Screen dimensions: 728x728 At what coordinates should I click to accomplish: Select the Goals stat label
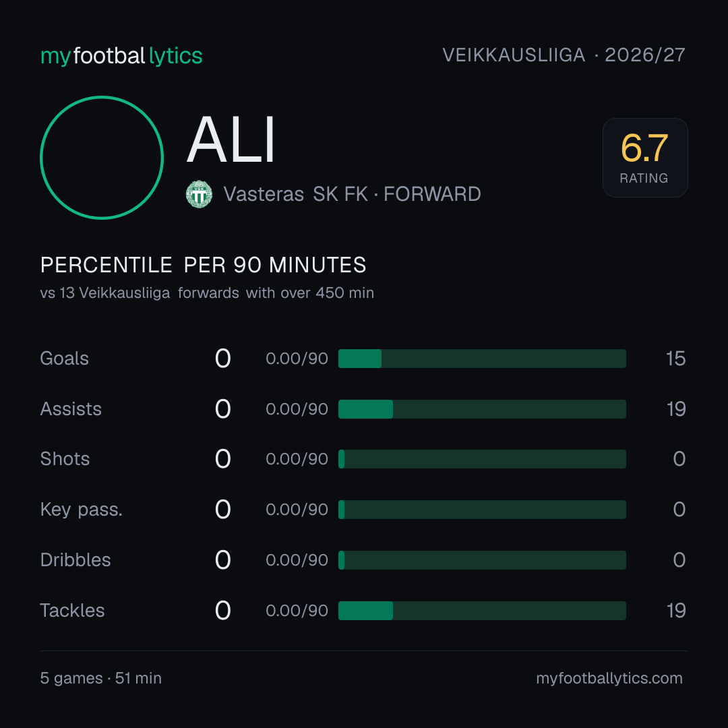point(64,359)
